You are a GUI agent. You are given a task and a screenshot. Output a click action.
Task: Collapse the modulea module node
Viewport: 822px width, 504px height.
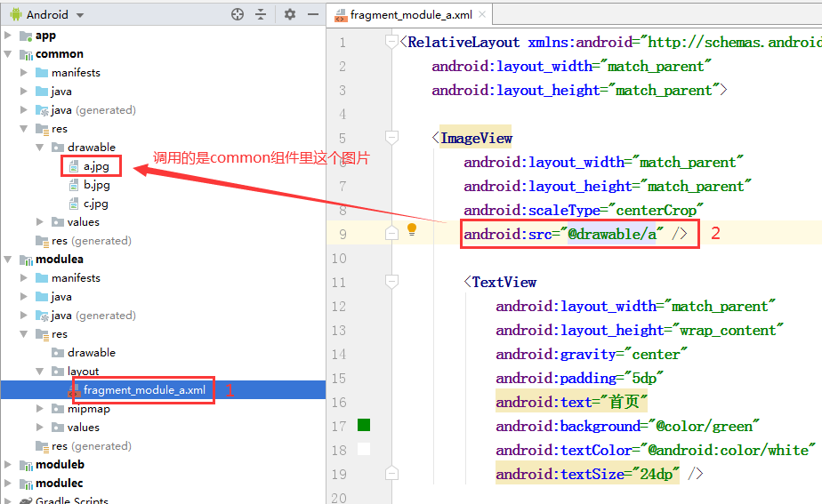(x=8, y=260)
